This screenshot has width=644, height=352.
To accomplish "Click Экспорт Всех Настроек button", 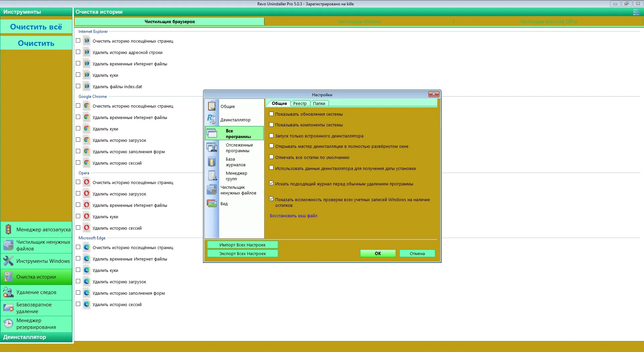I will pos(242,254).
